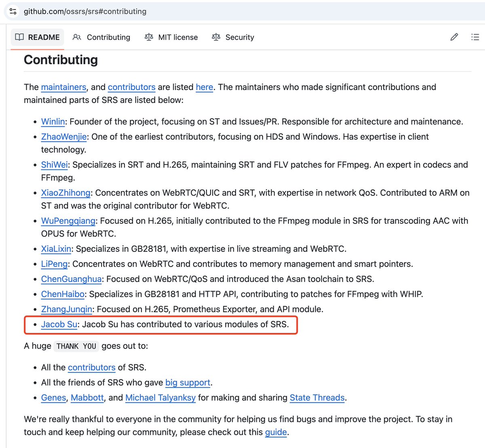Open the Michael Talyanksy link
The height and width of the screenshot is (448, 485).
160,398
